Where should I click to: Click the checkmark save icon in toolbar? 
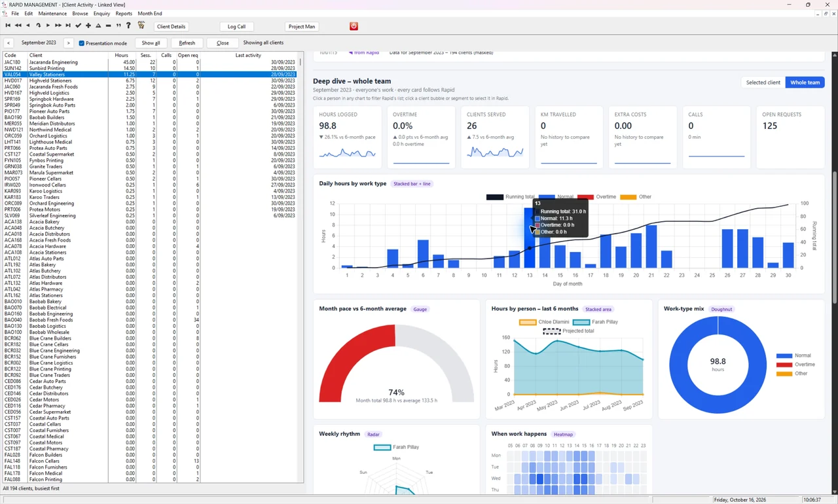coord(79,26)
